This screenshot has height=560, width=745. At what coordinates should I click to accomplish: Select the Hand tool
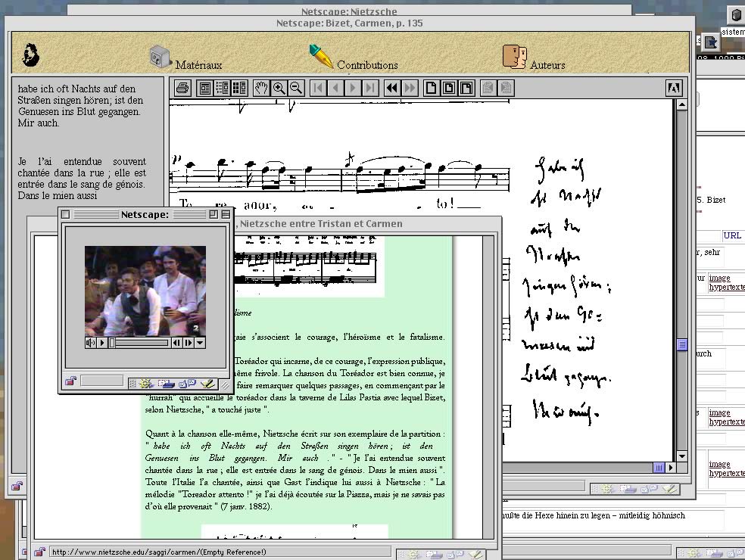(x=261, y=88)
